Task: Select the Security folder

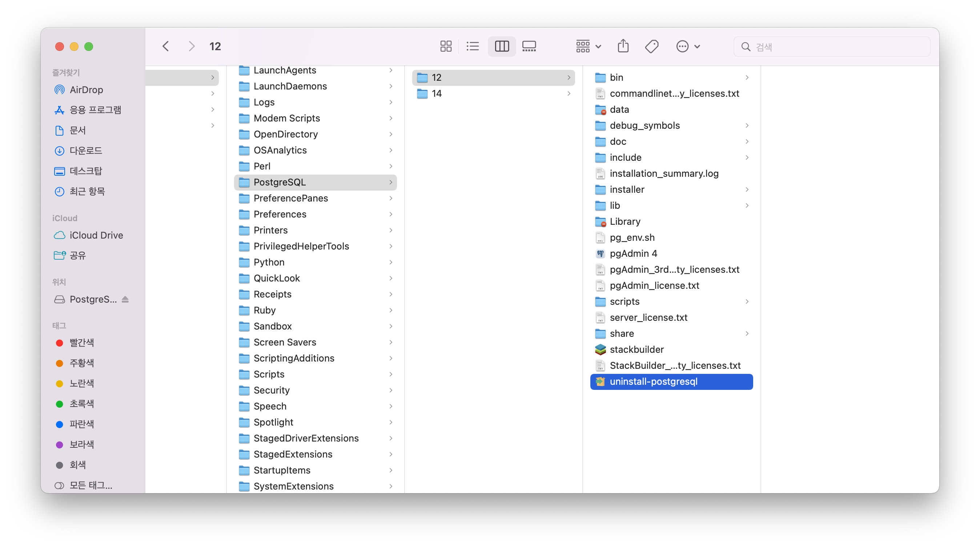Action: tap(316, 390)
